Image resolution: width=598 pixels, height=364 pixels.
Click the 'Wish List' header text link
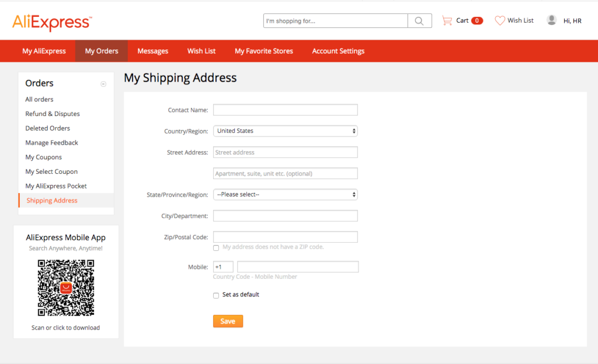tap(520, 20)
